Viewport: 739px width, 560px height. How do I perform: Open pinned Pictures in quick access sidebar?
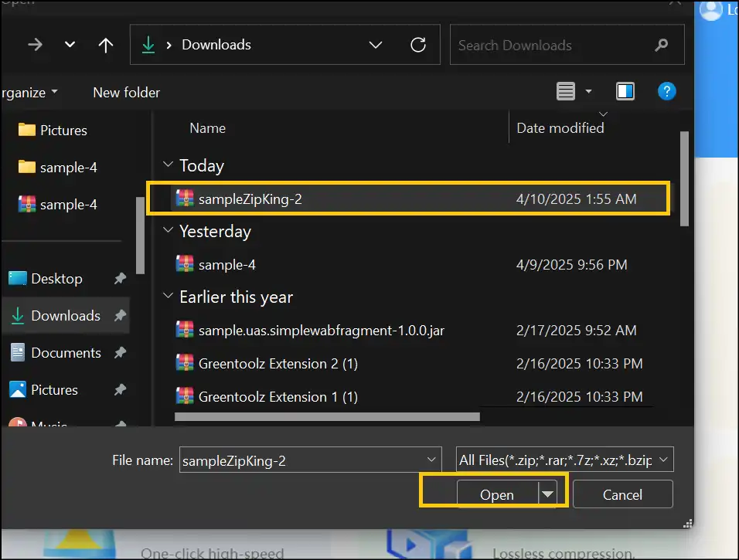pos(43,390)
